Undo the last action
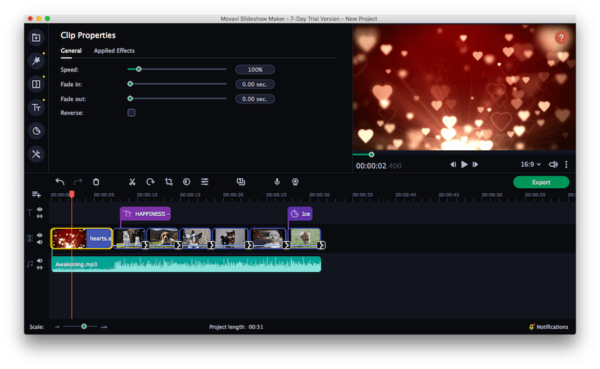The height and width of the screenshot is (369, 600). click(60, 182)
